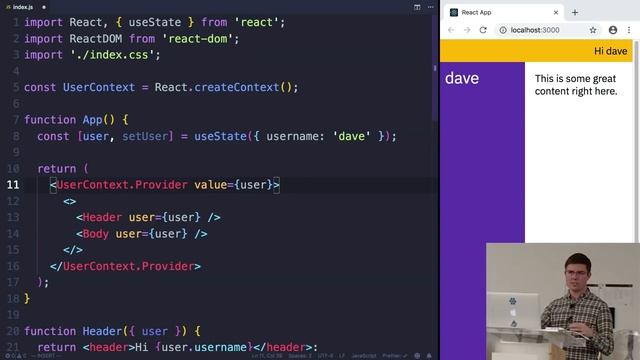Click the unsaved dot on index.js tab
Screen dimensions: 640x360
[44, 7]
